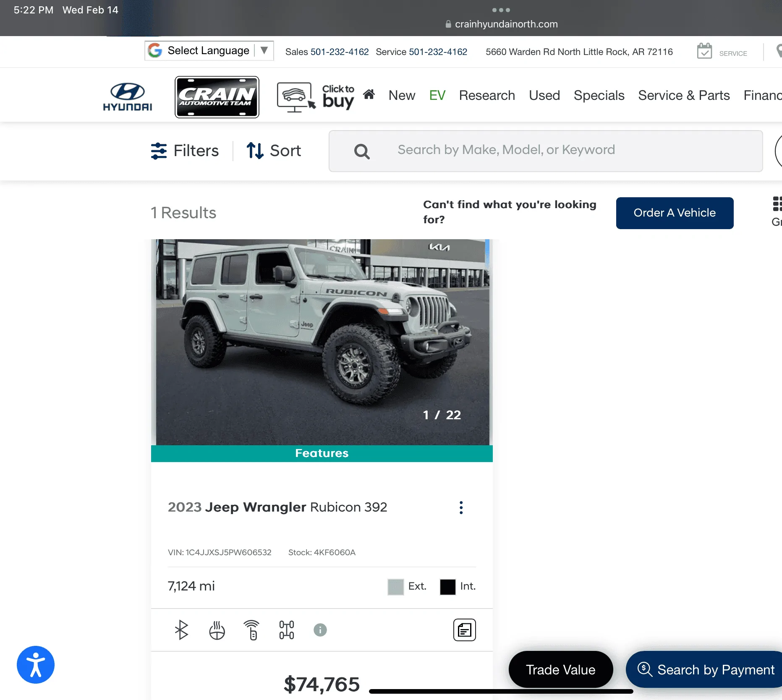Show the heated steering wheel feature
782x700 pixels.
pos(217,630)
